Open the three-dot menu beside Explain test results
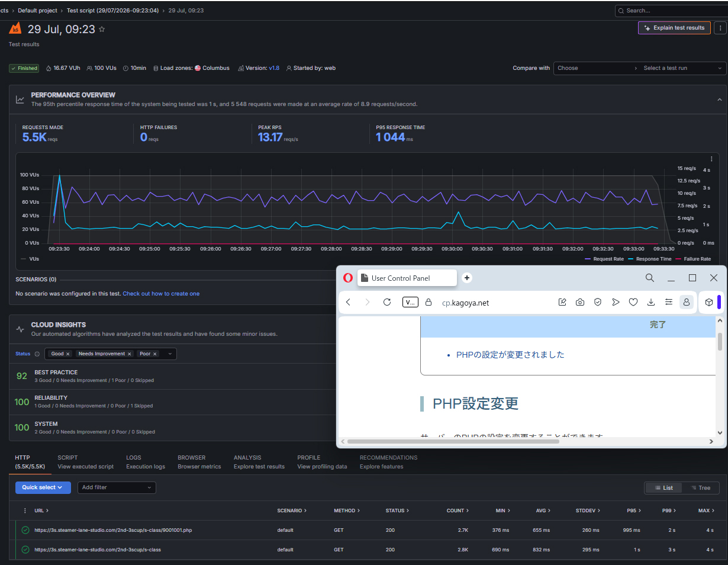The height and width of the screenshot is (565, 728). 720,28
